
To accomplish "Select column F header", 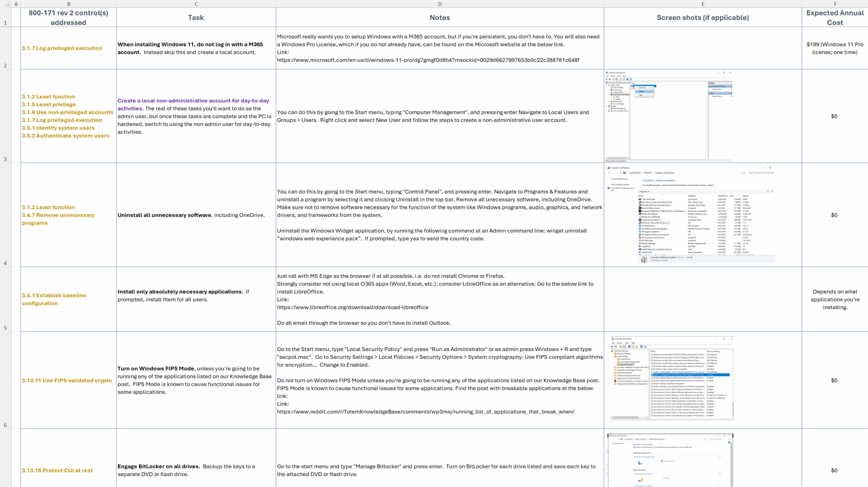I will (835, 4).
